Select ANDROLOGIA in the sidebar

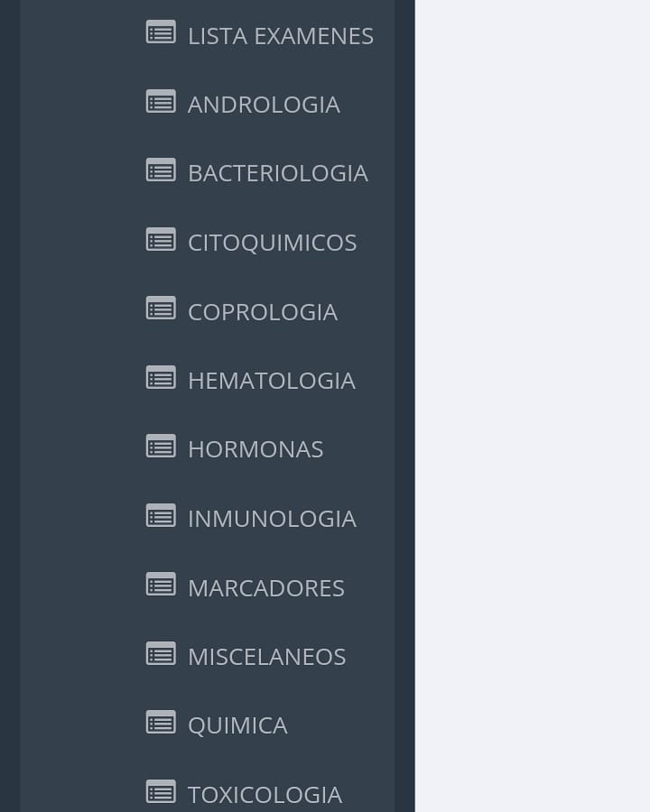[x=264, y=105]
